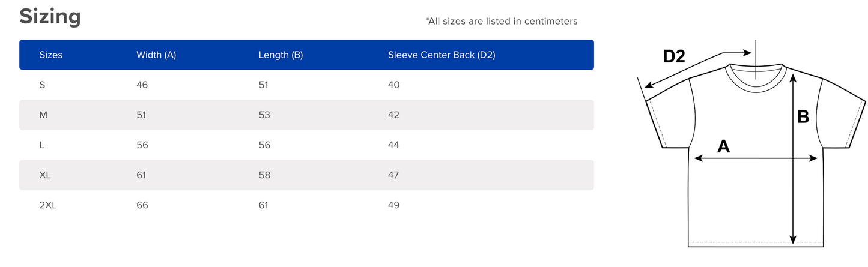Click the t-shirt collar in the diagram
The width and height of the screenshot is (868, 267).
tap(756, 78)
